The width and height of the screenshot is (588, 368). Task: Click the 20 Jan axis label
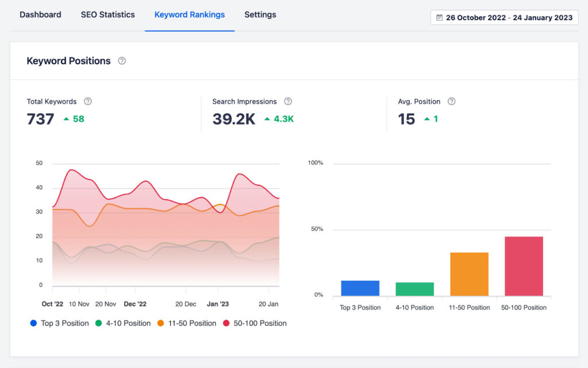click(x=269, y=304)
